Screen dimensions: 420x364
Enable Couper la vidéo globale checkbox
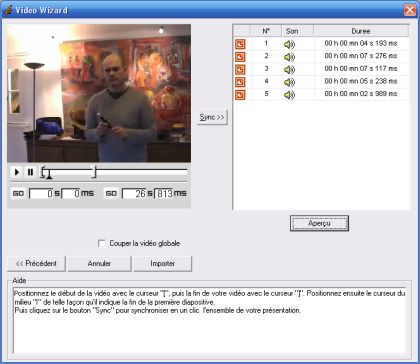coord(102,244)
